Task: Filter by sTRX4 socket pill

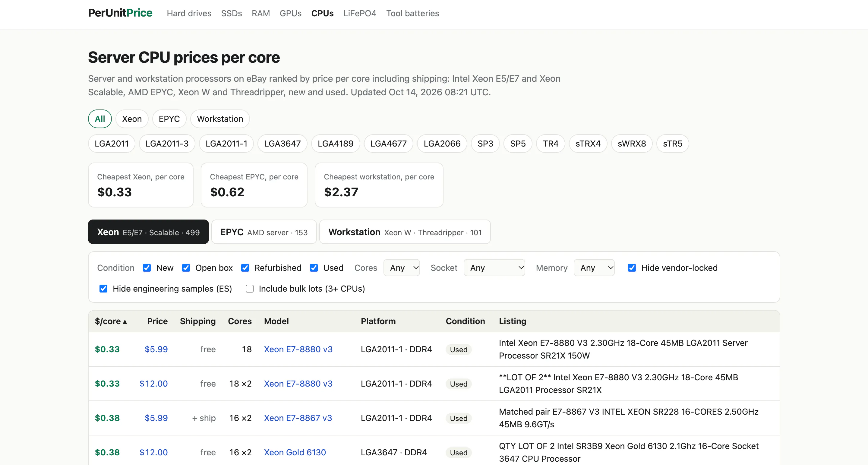Action: coord(588,144)
